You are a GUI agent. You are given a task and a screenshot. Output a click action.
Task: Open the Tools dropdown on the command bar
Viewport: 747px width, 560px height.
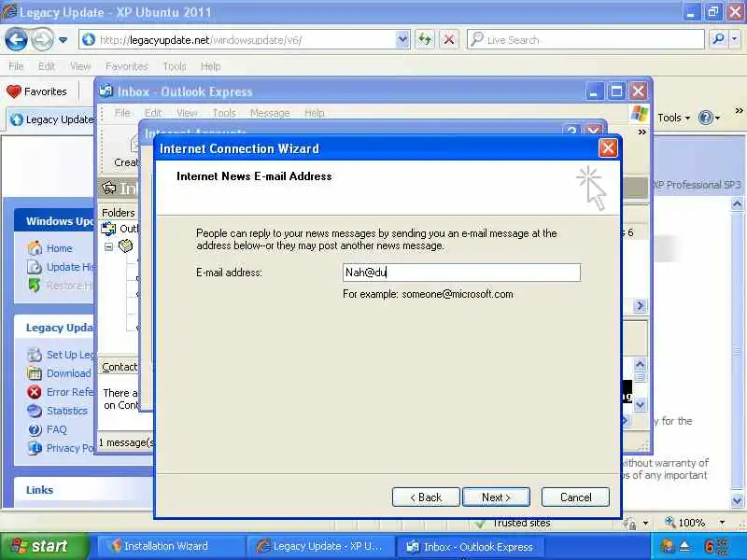(x=673, y=118)
